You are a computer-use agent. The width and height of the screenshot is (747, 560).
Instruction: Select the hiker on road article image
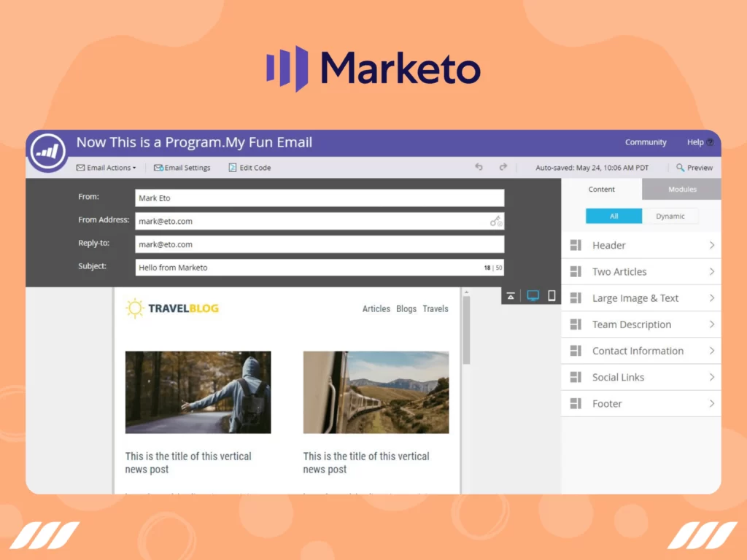tap(198, 392)
